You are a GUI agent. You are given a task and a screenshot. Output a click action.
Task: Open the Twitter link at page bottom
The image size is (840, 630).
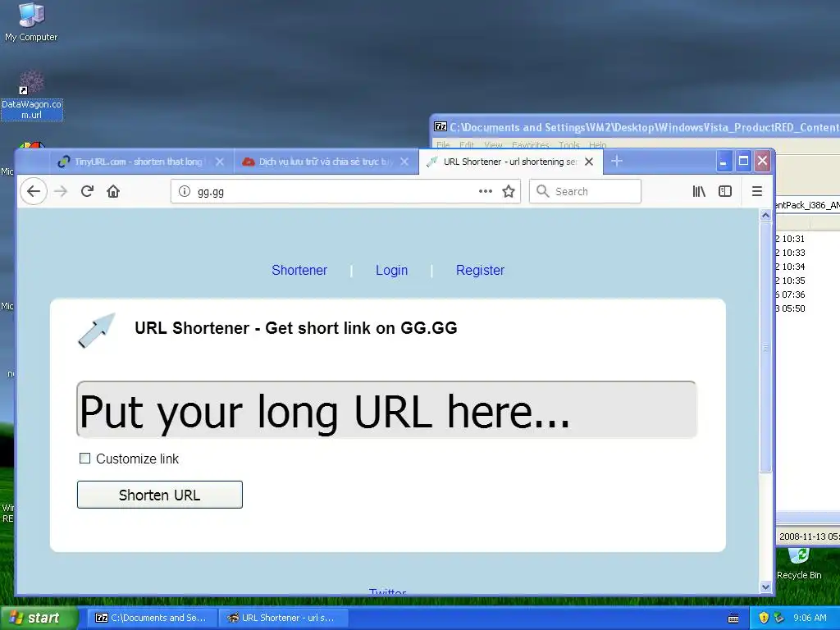click(387, 591)
